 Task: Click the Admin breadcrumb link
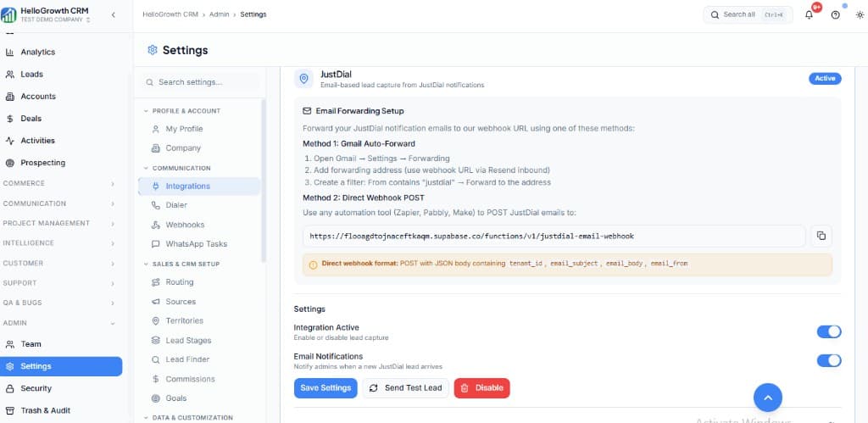[x=220, y=14]
